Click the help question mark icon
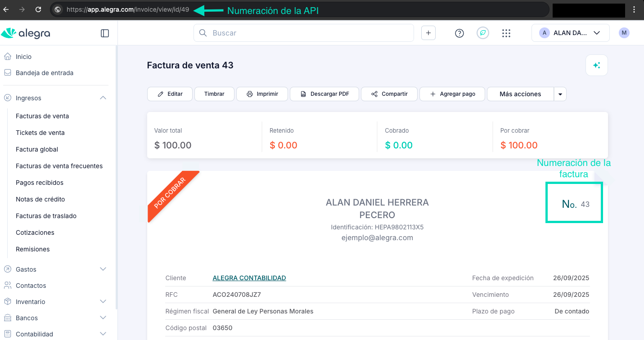 pos(459,33)
